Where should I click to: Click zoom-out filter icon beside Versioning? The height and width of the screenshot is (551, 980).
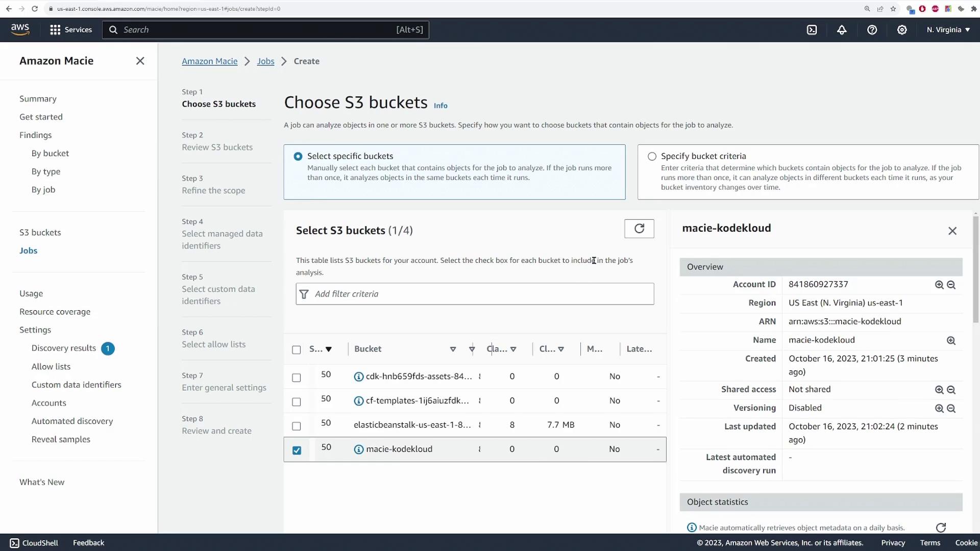951,409
